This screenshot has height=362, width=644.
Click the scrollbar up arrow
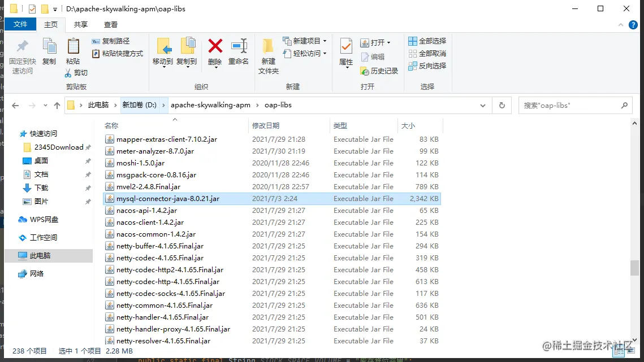tap(634, 123)
